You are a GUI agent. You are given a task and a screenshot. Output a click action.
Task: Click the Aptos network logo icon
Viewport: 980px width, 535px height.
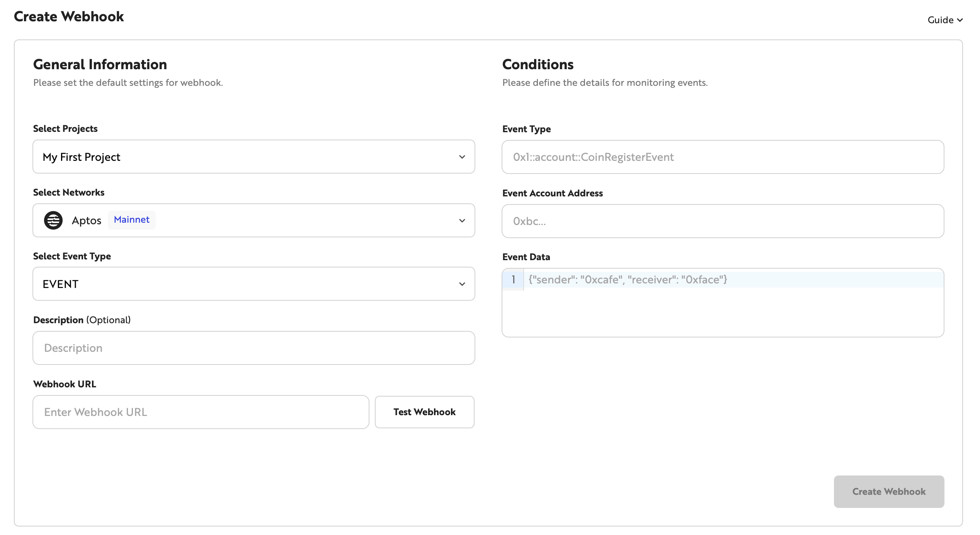pyautogui.click(x=53, y=220)
